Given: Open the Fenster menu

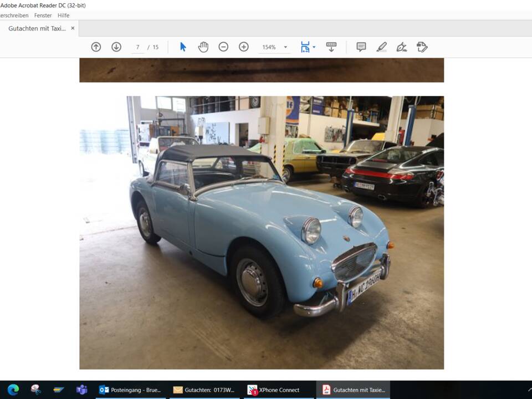Looking at the screenshot, I should pos(43,16).
